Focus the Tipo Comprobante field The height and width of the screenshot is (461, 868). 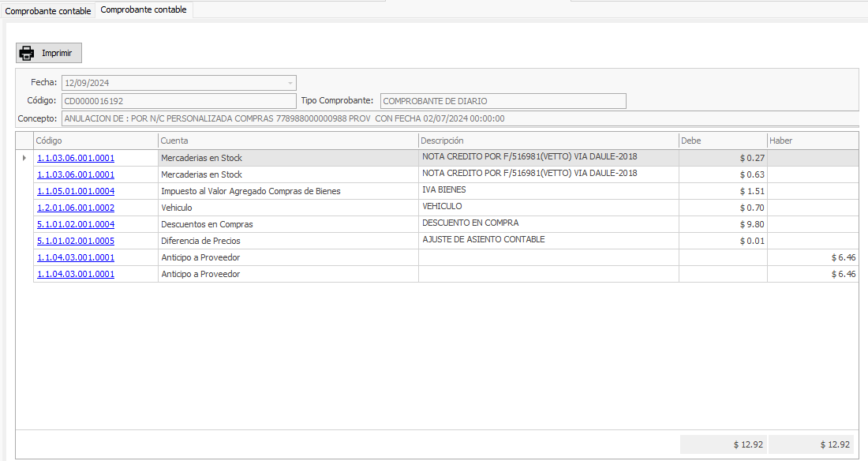point(503,101)
